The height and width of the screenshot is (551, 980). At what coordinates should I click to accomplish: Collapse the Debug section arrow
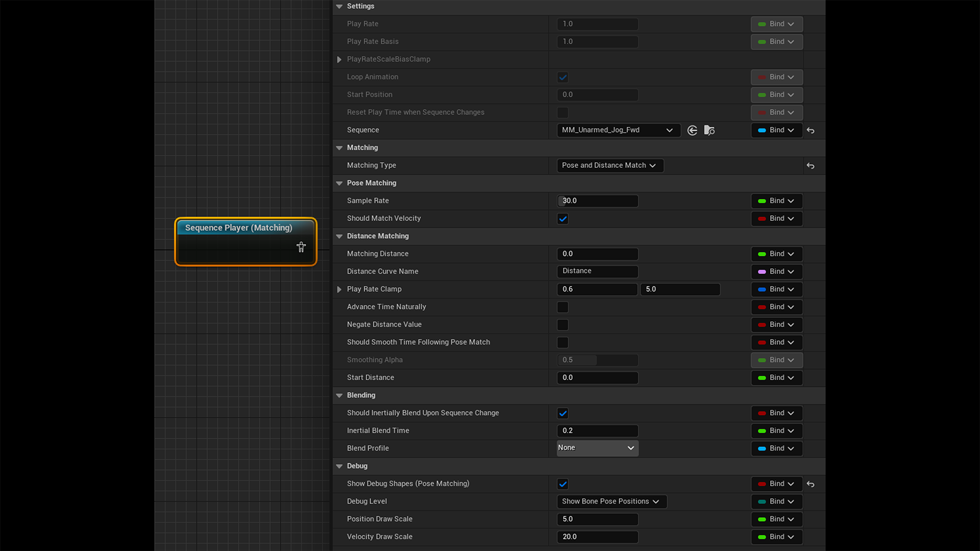(339, 466)
